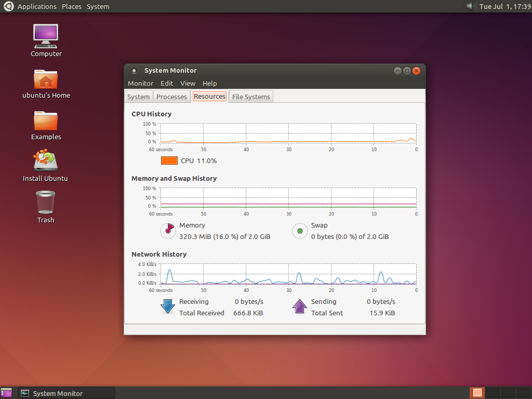Screen dimensions: 532x399
Task: Open the Trash icon on desktop
Action: (46, 202)
